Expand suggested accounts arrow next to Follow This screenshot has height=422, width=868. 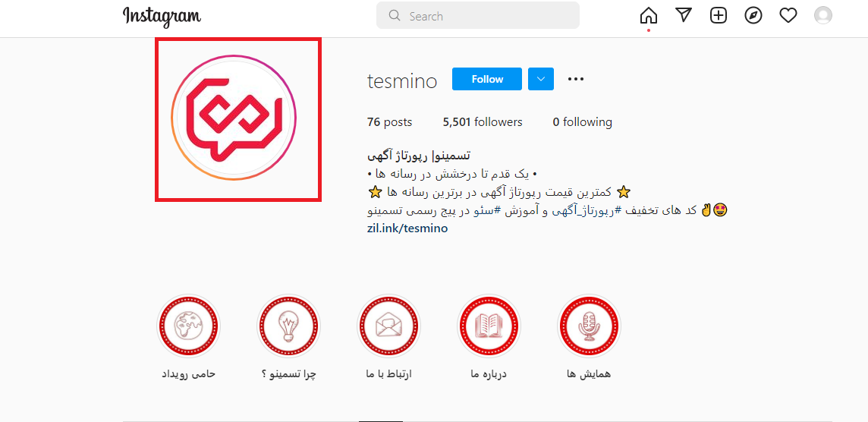click(x=542, y=79)
